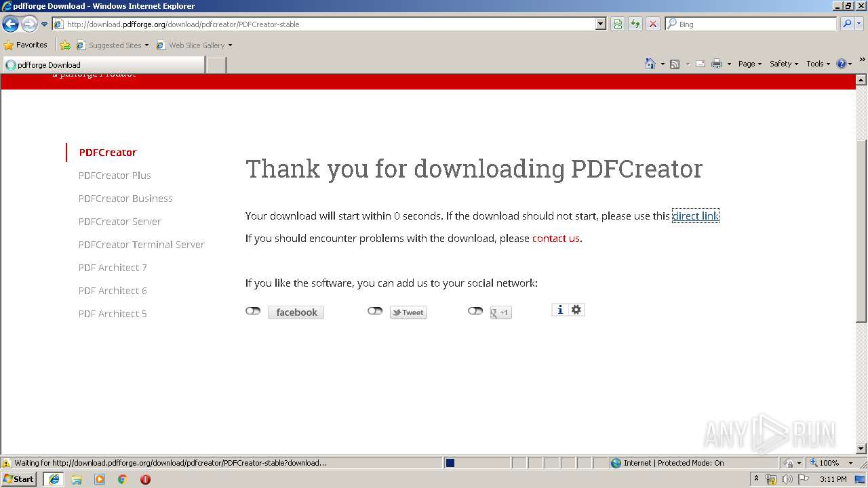Click the 3:11 PM clock
The image size is (868, 488).
point(833,479)
